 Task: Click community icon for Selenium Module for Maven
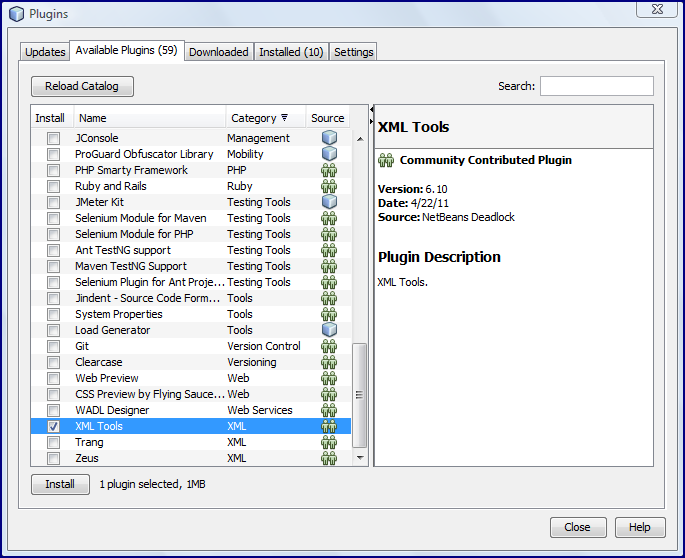point(329,218)
